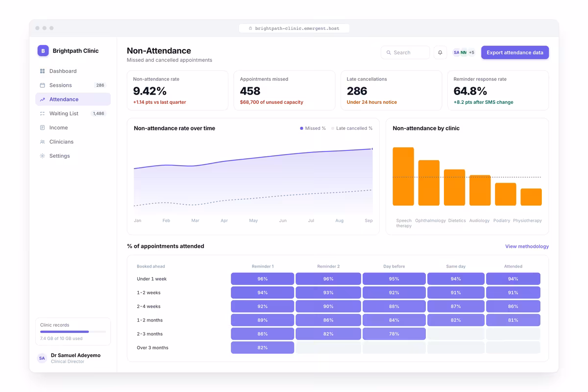
Task: Click the Search input field
Action: 405,52
